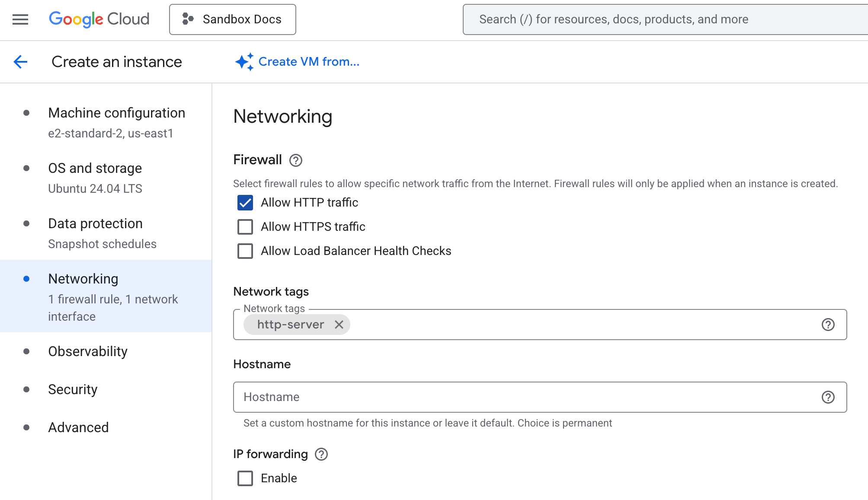Image resolution: width=868 pixels, height=500 pixels.
Task: Open the navigation hamburger menu
Action: (x=19, y=19)
